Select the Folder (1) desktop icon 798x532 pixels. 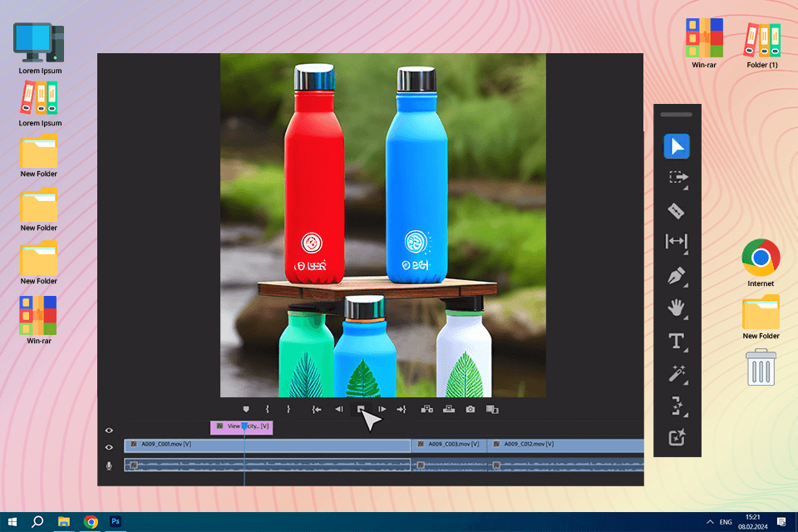(x=762, y=45)
